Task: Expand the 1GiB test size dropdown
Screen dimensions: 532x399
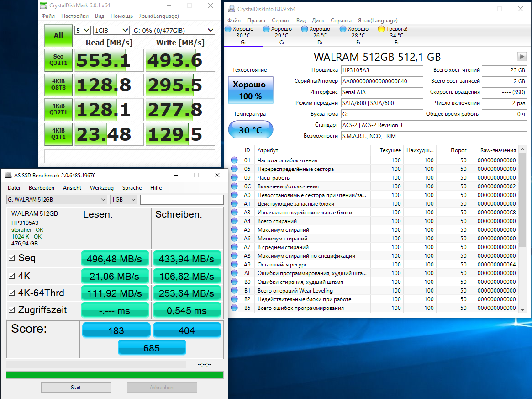Action: tap(111, 30)
